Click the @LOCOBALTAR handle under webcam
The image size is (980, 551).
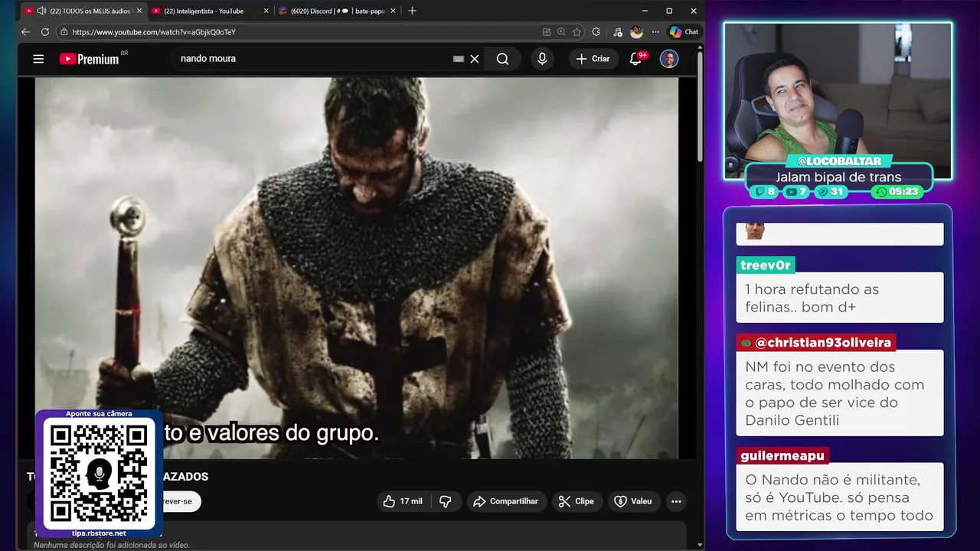(838, 161)
